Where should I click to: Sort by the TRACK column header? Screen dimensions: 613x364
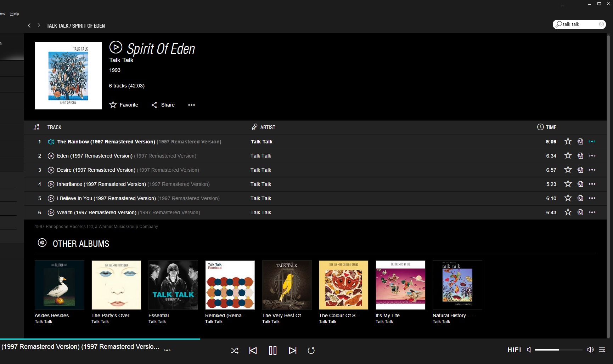pyautogui.click(x=54, y=127)
